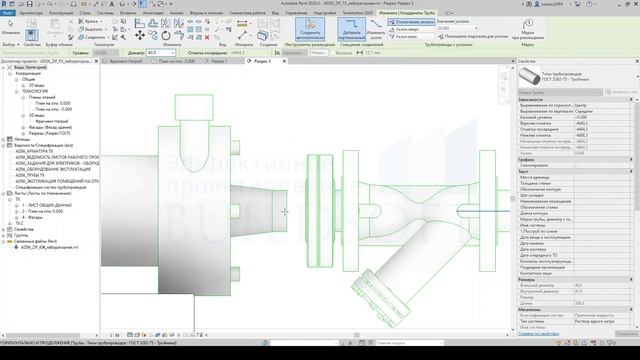Click the help question mark icon
640x360 pixels.
tap(589, 4)
